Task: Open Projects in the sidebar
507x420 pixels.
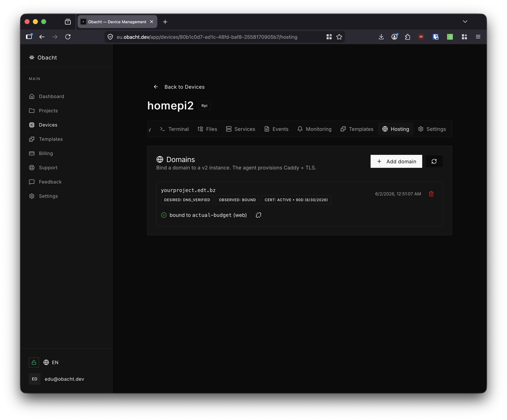Action: (43, 110)
